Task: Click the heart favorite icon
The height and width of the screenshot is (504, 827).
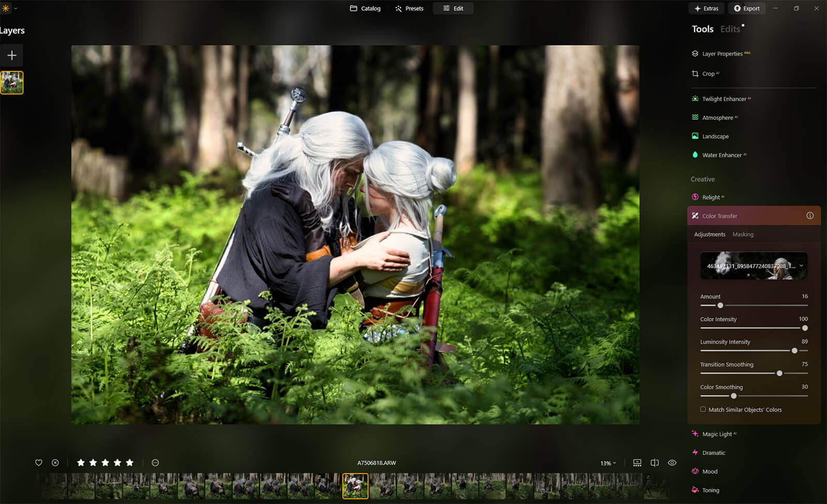Action: click(39, 463)
